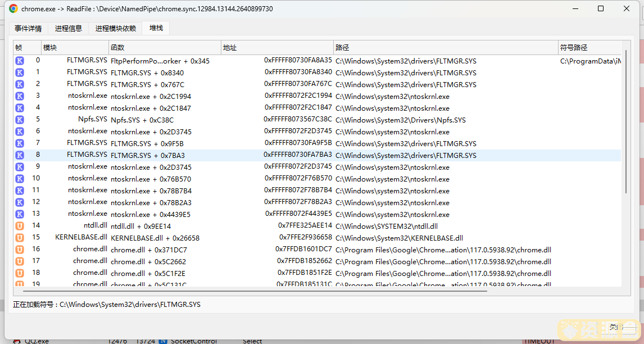Image resolution: width=644 pixels, height=344 pixels.
Task: Click the 地址 column header
Action: pyautogui.click(x=277, y=48)
